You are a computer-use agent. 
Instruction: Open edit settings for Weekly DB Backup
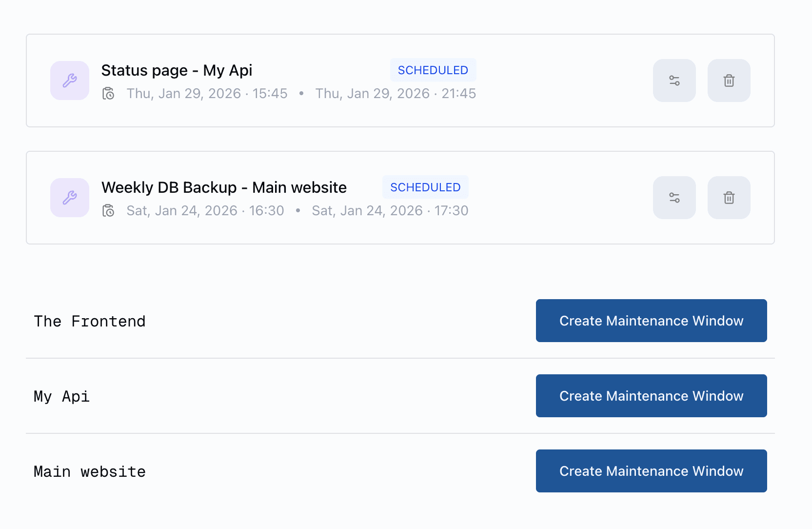(674, 198)
